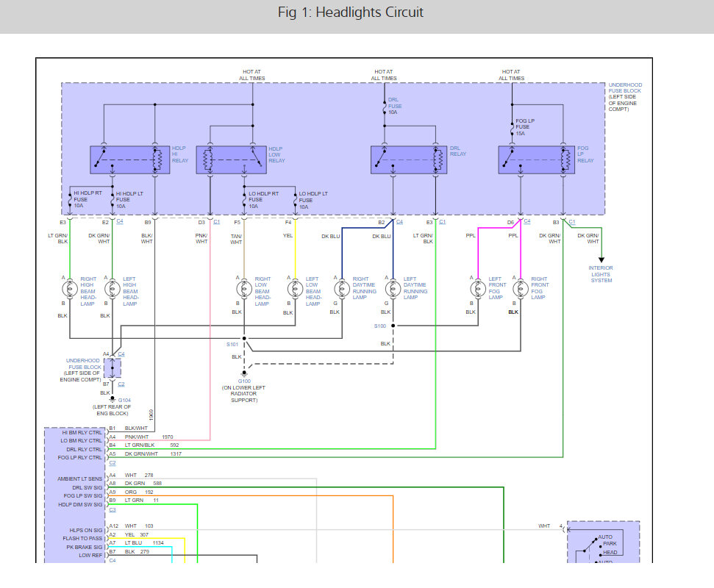Open the C1 connector link beside B3
Viewport: 714px width, 588px height.
click(x=572, y=222)
